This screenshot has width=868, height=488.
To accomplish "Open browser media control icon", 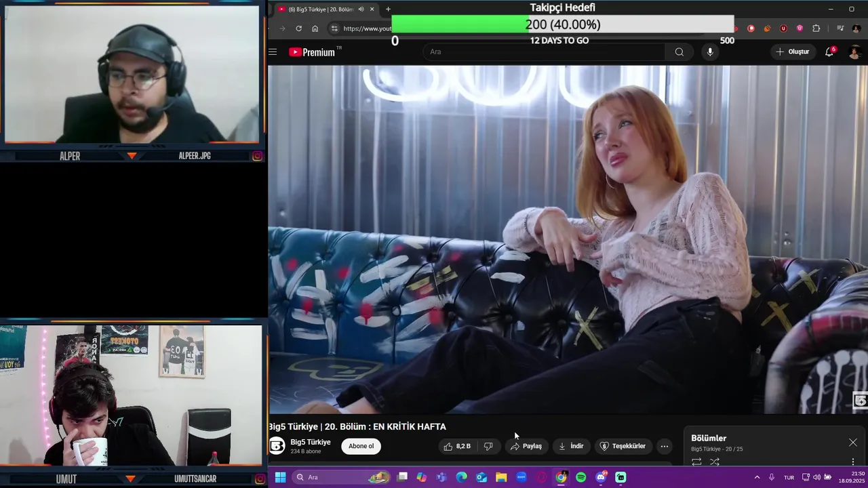I will pyautogui.click(x=840, y=28).
